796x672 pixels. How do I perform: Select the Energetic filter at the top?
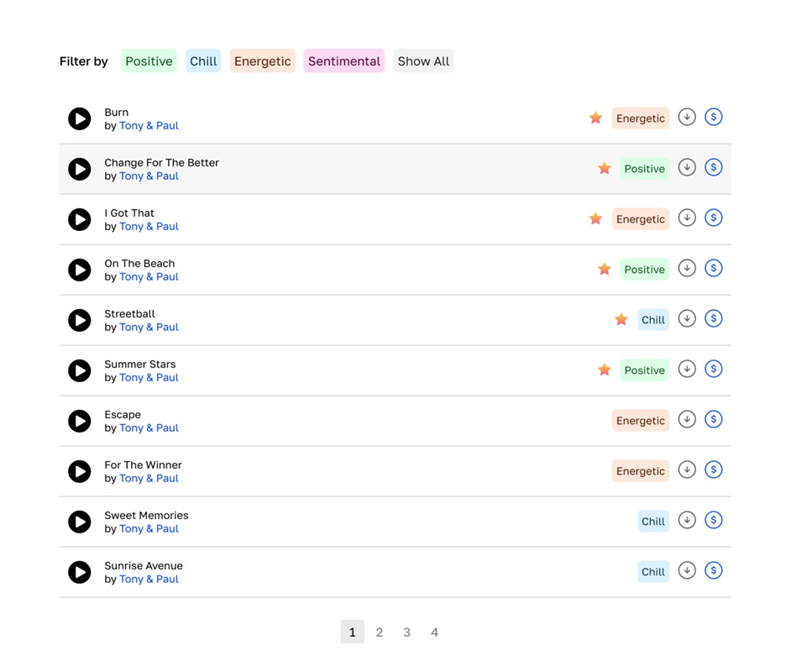coord(263,61)
